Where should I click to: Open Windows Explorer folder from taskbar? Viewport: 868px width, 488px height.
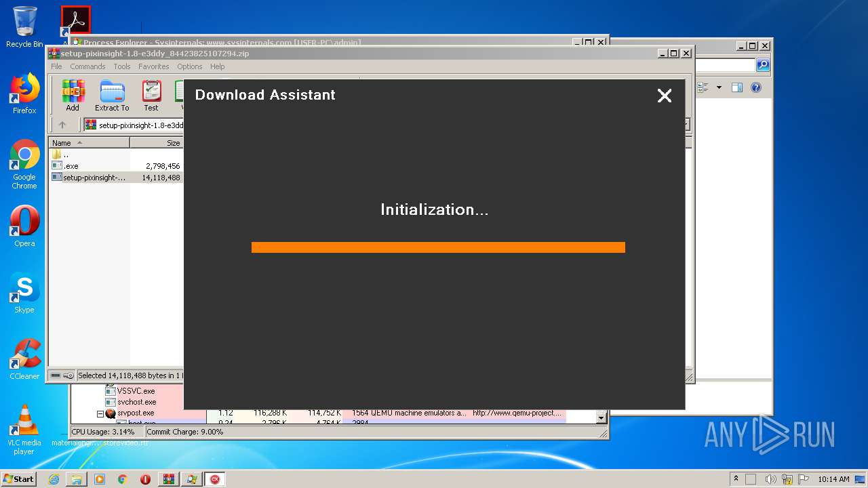click(77, 479)
